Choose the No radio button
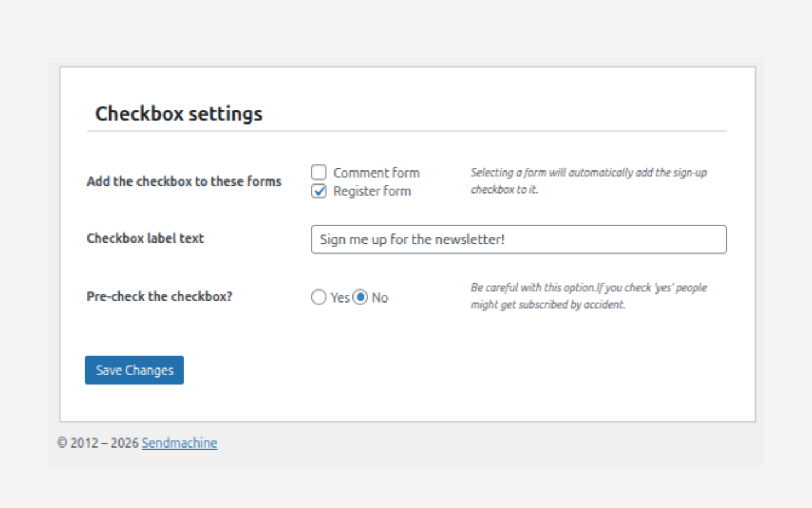 [x=360, y=297]
